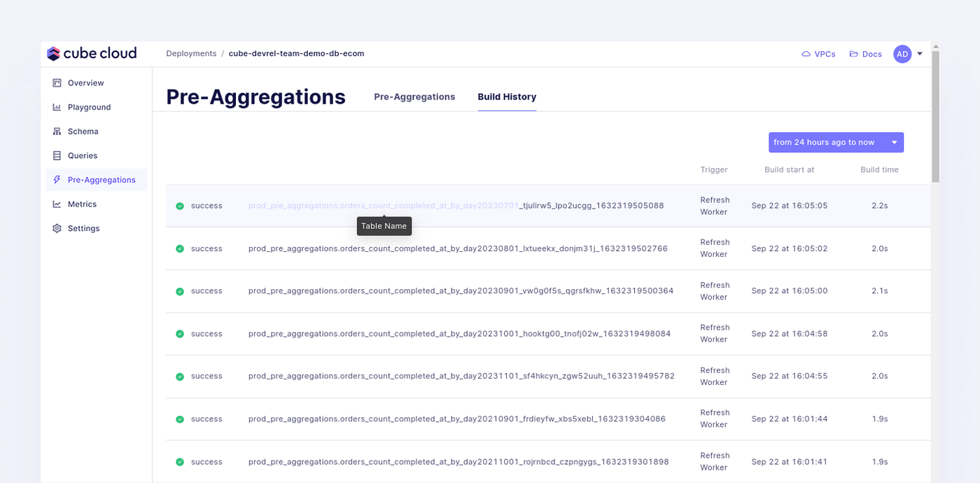The width and height of the screenshot is (980, 483).
Task: Click the VPCs cloud icon
Action: (x=805, y=53)
